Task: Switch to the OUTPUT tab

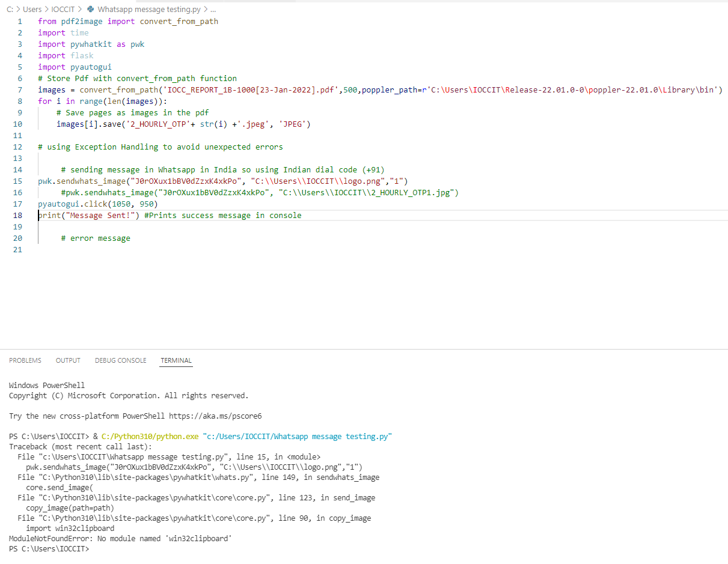Action: click(67, 360)
